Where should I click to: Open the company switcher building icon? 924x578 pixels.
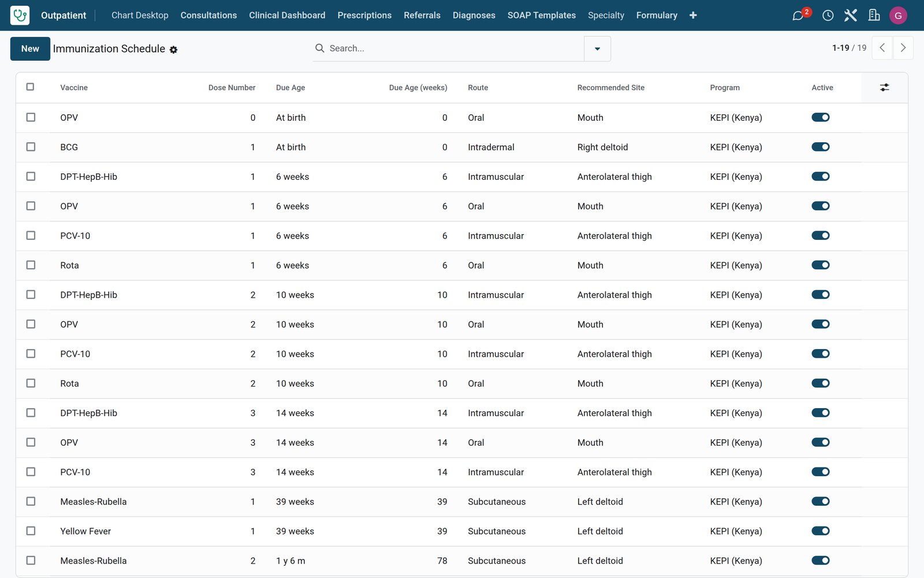click(874, 16)
